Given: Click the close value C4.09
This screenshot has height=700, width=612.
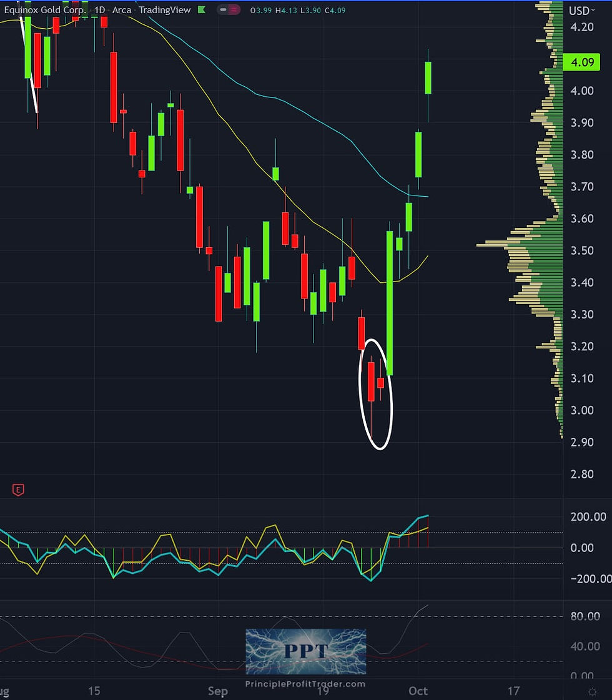Looking at the screenshot, I should [335, 10].
